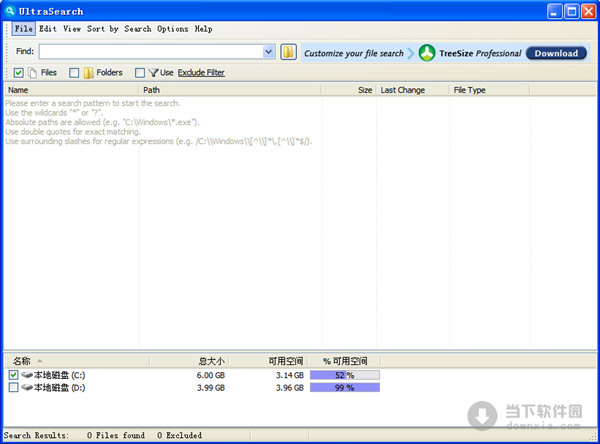Click the D: drive disk icon

pyautogui.click(x=27, y=387)
